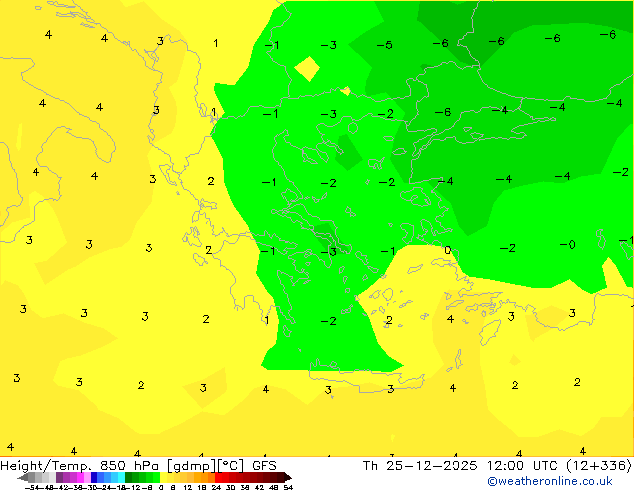Click the gray left arrow end of color scale
Viewport: 634px width, 490px height.
coord(23,477)
